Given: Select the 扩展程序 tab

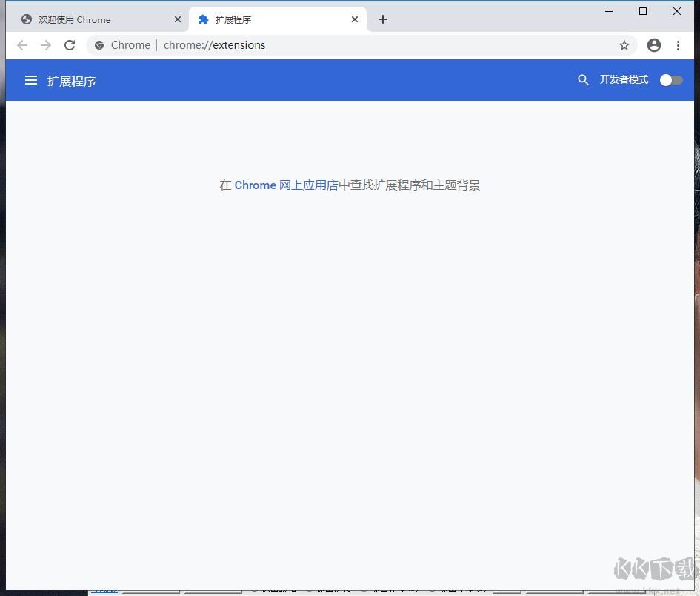Looking at the screenshot, I should click(x=267, y=19).
